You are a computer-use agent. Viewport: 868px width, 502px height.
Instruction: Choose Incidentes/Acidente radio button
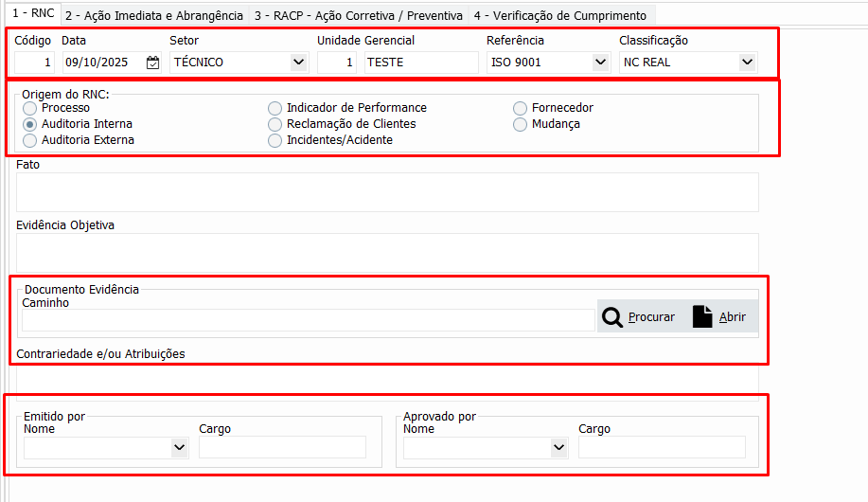(275, 140)
